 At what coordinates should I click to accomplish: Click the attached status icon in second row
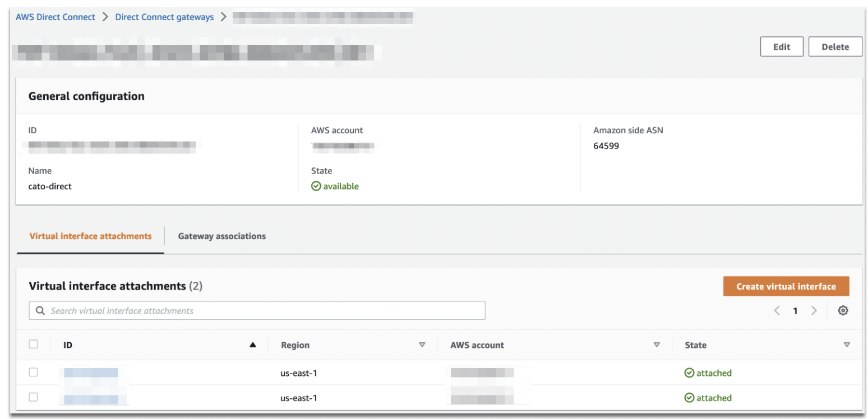click(x=689, y=398)
